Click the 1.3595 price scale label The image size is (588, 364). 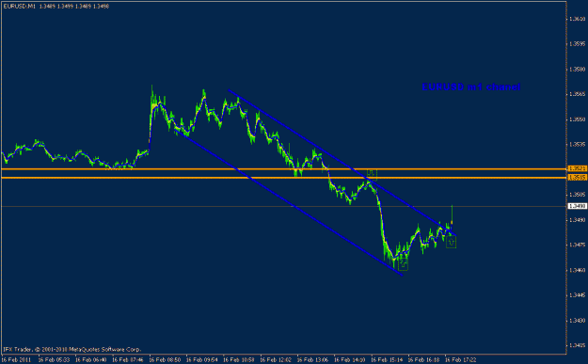(578, 44)
